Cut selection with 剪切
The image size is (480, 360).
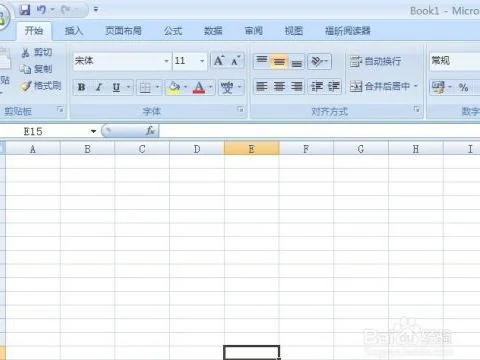(37, 52)
